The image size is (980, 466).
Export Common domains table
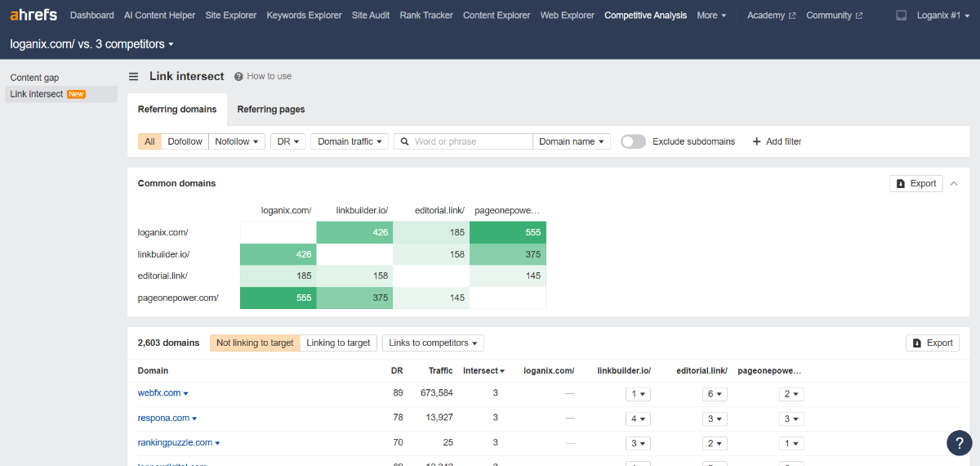click(x=916, y=183)
